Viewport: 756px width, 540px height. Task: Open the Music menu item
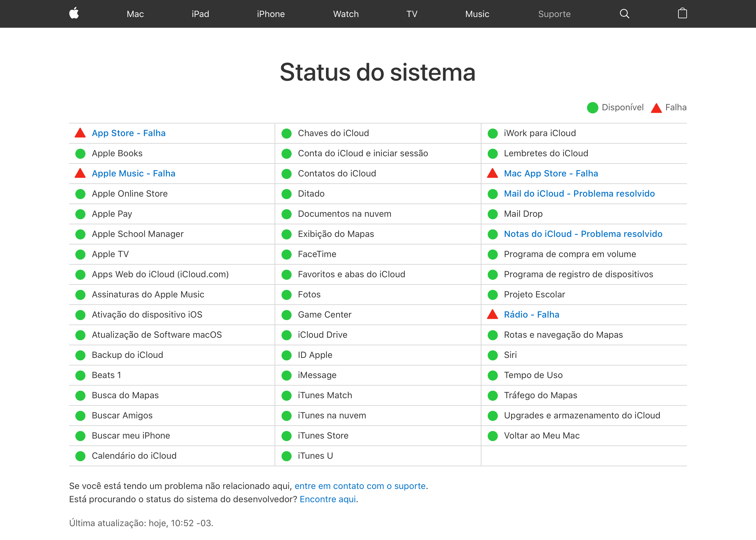pyautogui.click(x=477, y=14)
